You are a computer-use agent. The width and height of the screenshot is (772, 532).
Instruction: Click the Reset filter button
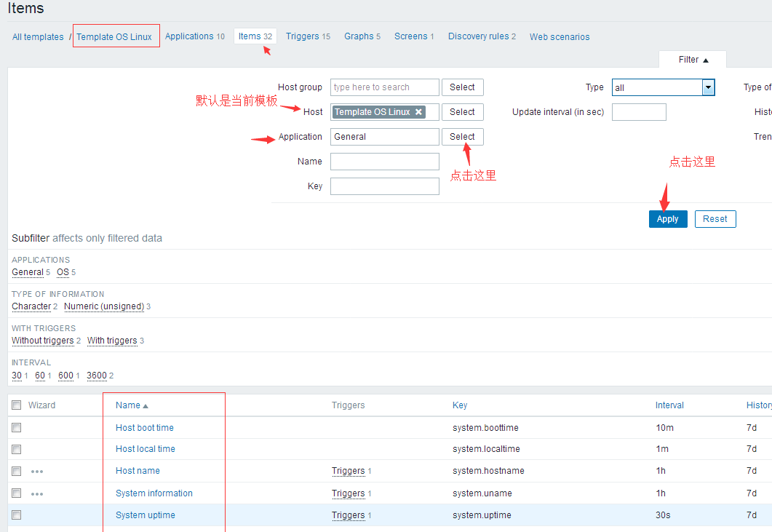(x=715, y=219)
